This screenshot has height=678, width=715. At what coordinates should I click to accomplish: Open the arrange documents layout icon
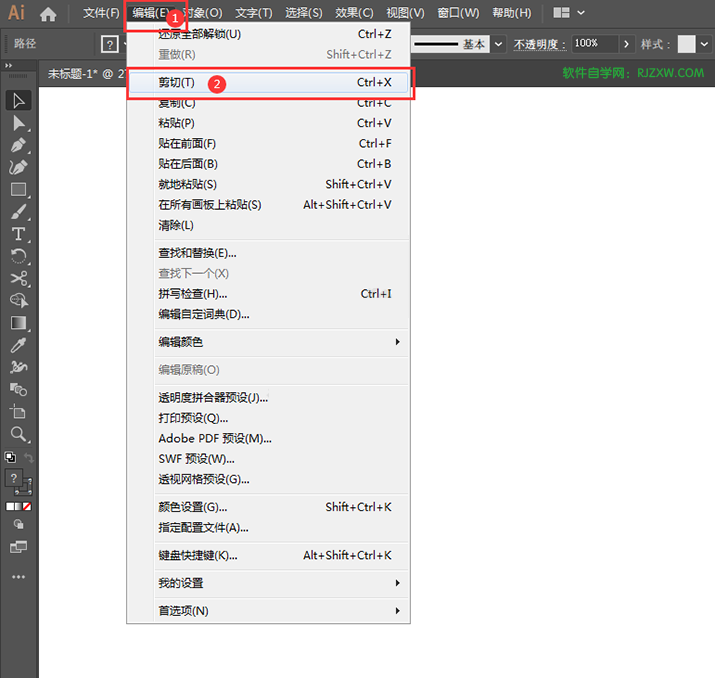(x=561, y=13)
